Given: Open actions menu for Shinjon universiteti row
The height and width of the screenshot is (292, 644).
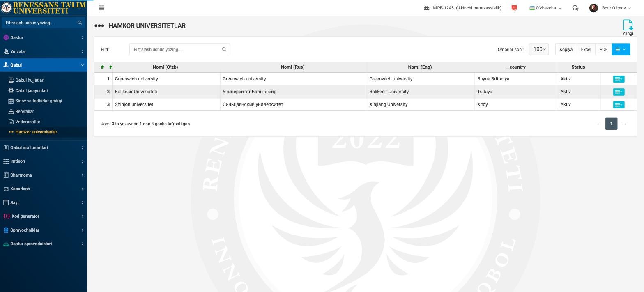Looking at the screenshot, I should point(619,105).
